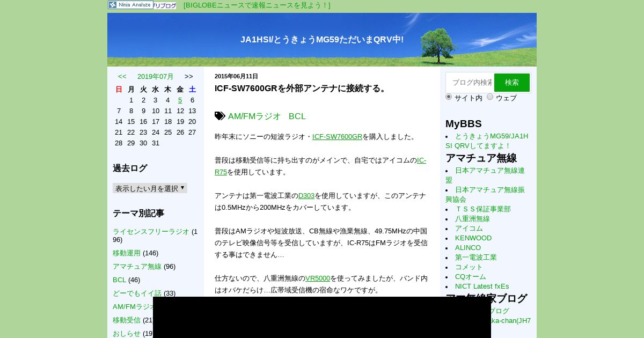Open the BIGLOBEニュース headline link
The width and height of the screenshot is (644, 338).
257,5
